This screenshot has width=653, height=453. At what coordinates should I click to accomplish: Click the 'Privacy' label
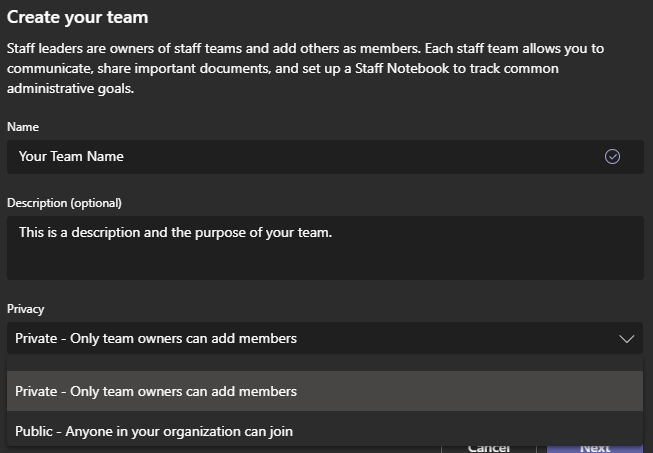26,309
